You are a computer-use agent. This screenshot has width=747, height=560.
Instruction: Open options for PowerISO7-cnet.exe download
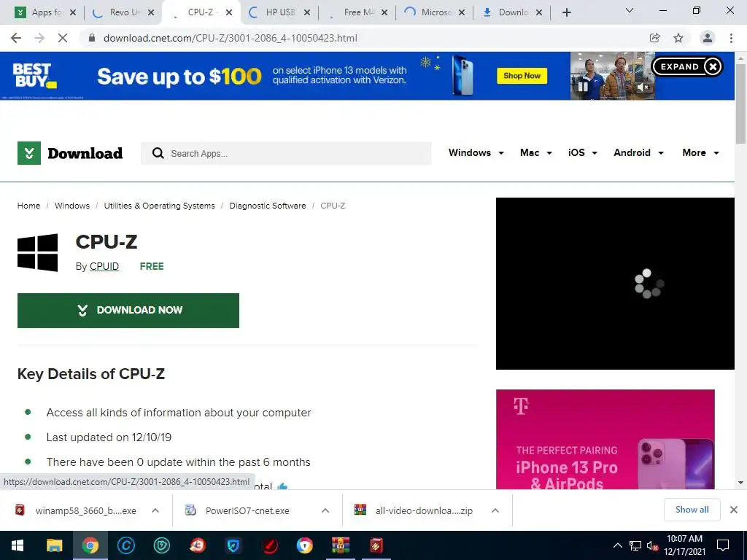(x=325, y=510)
